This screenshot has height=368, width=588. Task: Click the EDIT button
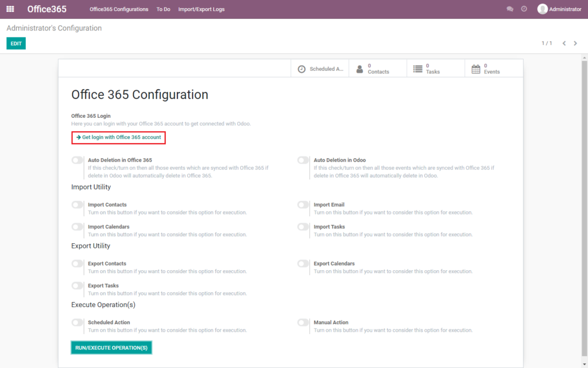click(x=16, y=44)
